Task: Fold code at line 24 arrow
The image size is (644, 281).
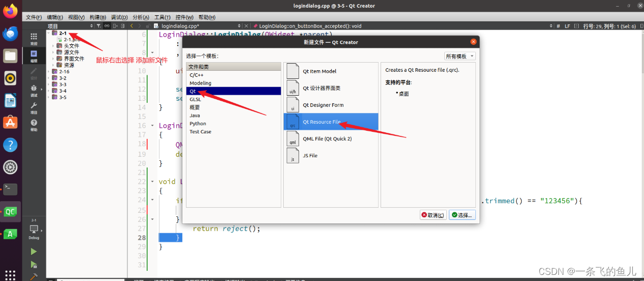Action: (x=152, y=201)
